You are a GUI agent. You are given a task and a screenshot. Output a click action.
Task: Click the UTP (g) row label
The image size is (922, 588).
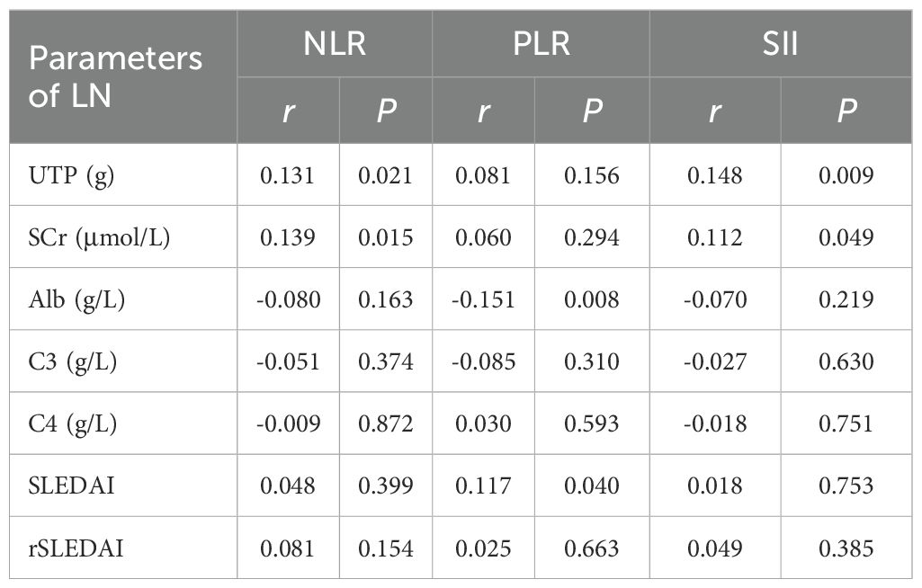pos(70,174)
